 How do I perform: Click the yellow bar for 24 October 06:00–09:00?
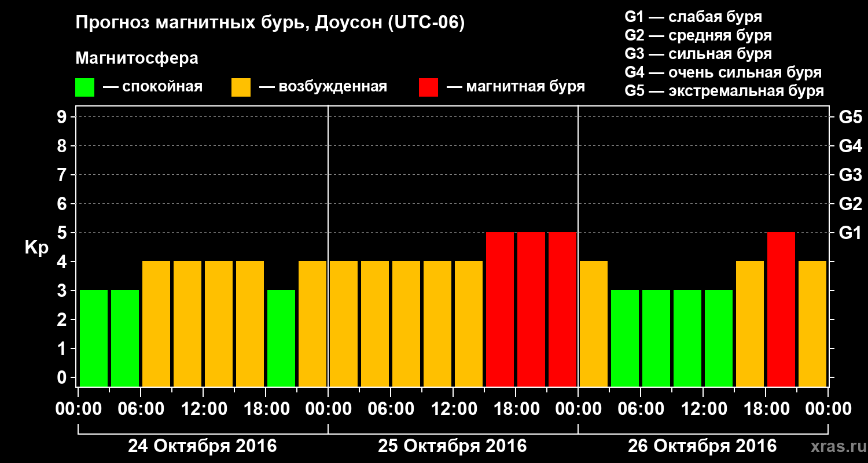tap(156, 324)
